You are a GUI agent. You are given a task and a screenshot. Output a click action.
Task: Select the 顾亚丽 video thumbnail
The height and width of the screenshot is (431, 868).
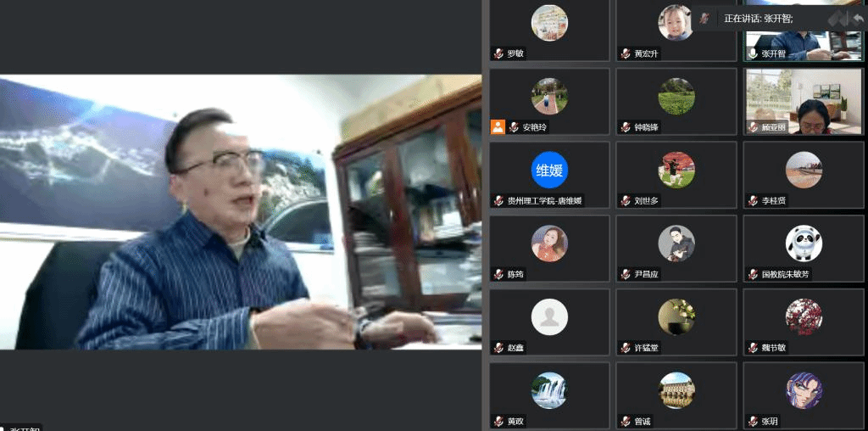click(x=803, y=101)
